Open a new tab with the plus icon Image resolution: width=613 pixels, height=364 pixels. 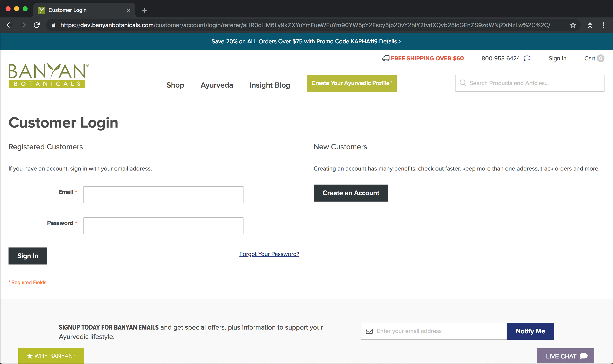pos(145,10)
